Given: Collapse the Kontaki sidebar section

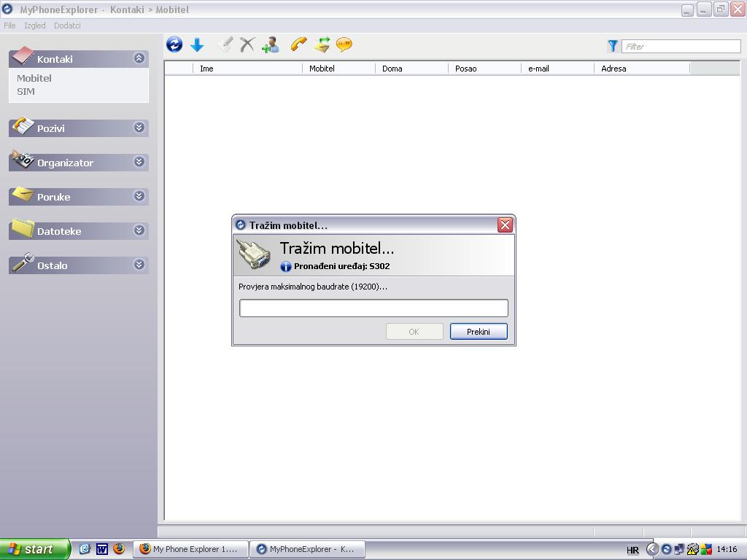Looking at the screenshot, I should (139, 58).
